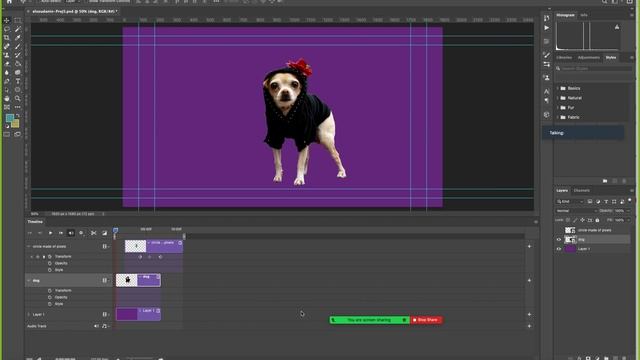This screenshot has width=640, height=360.
Task: Switch to the Adjustments tab
Action: click(589, 58)
